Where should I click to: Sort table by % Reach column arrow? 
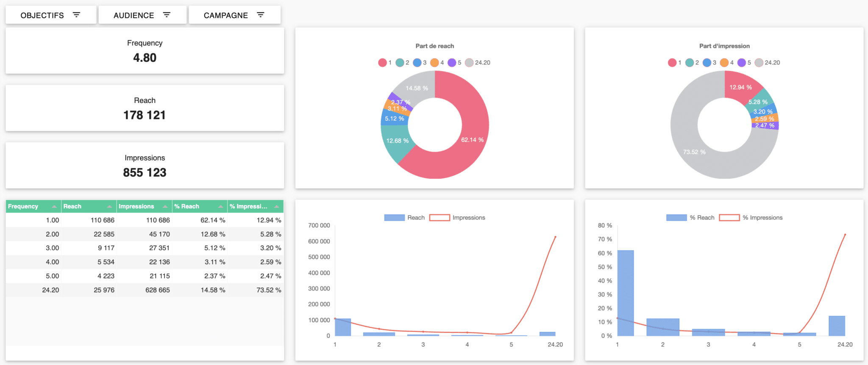click(221, 207)
